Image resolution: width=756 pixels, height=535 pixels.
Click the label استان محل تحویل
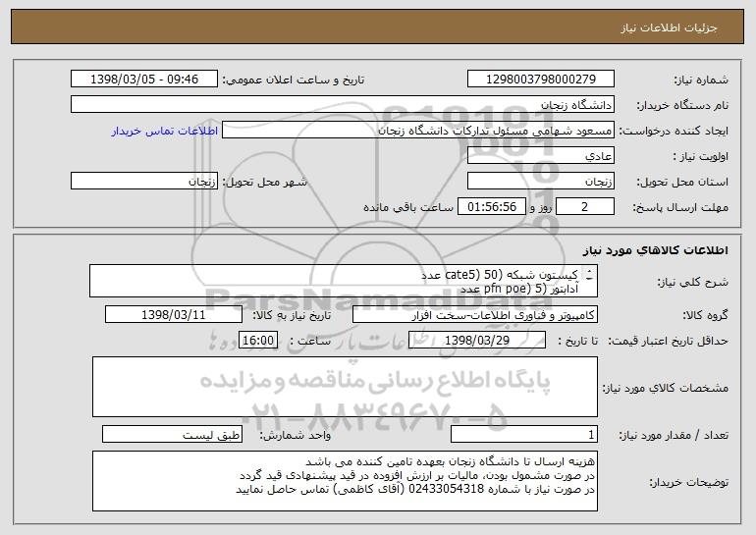[x=682, y=182]
